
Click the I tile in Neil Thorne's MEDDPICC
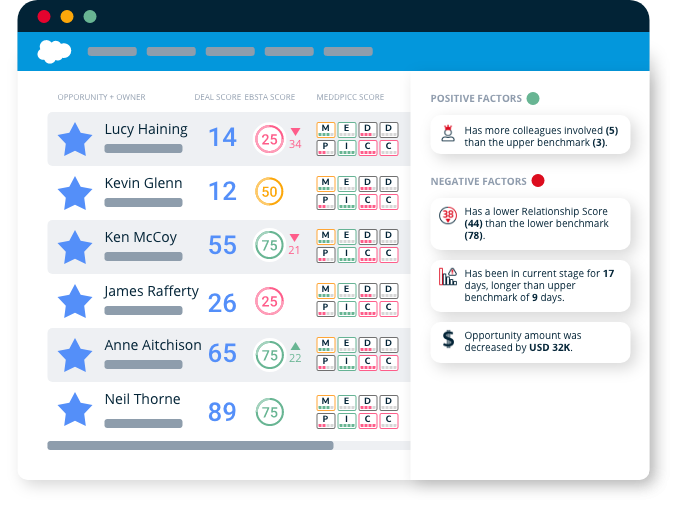click(x=347, y=420)
